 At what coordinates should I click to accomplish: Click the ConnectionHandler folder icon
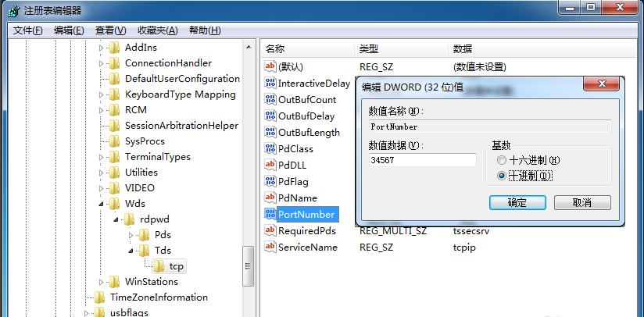tap(115, 63)
